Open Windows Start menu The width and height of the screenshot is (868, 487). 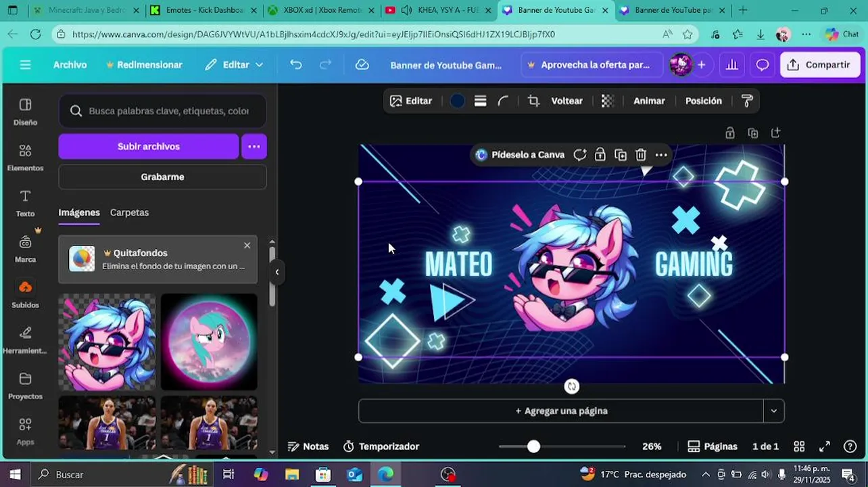tap(15, 474)
